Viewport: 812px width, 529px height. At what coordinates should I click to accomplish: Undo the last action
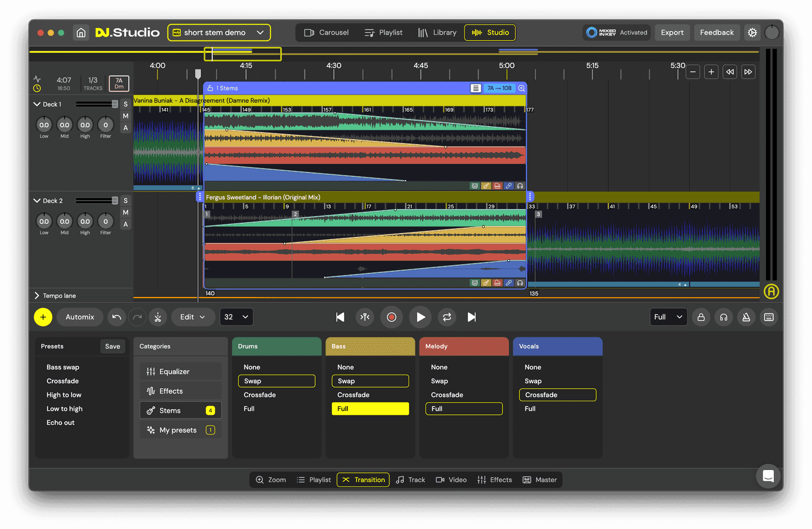pos(116,317)
